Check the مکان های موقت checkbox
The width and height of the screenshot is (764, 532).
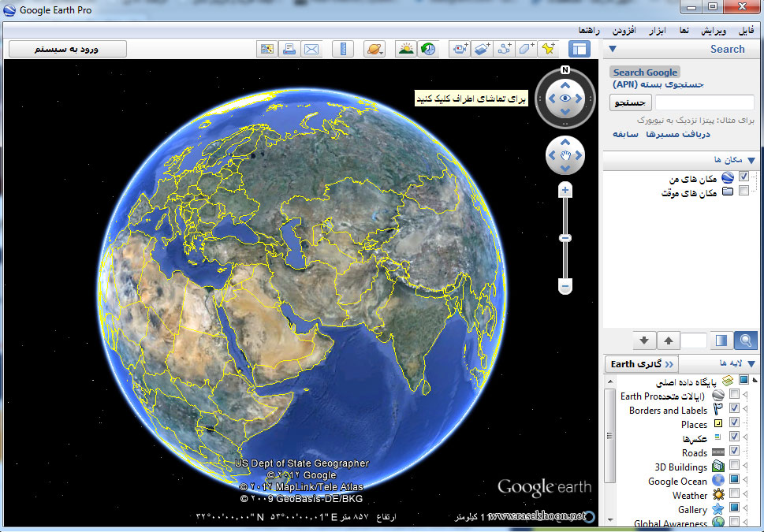coord(744,191)
